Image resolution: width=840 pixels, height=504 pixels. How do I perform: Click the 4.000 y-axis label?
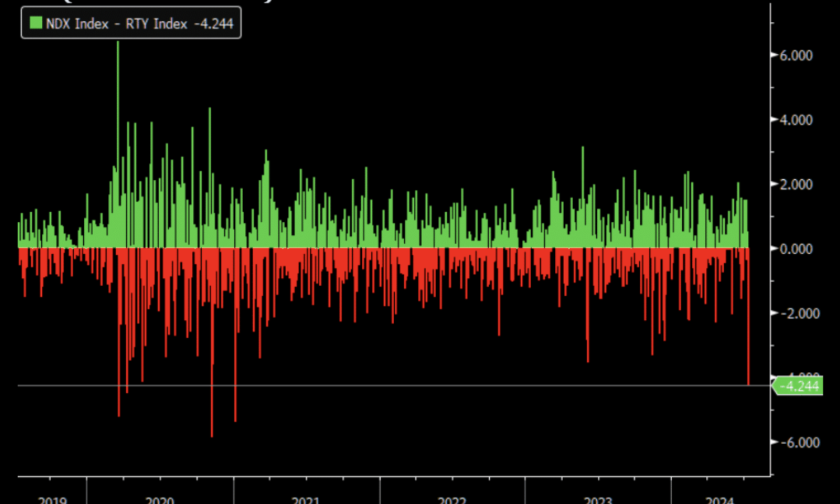coord(796,120)
